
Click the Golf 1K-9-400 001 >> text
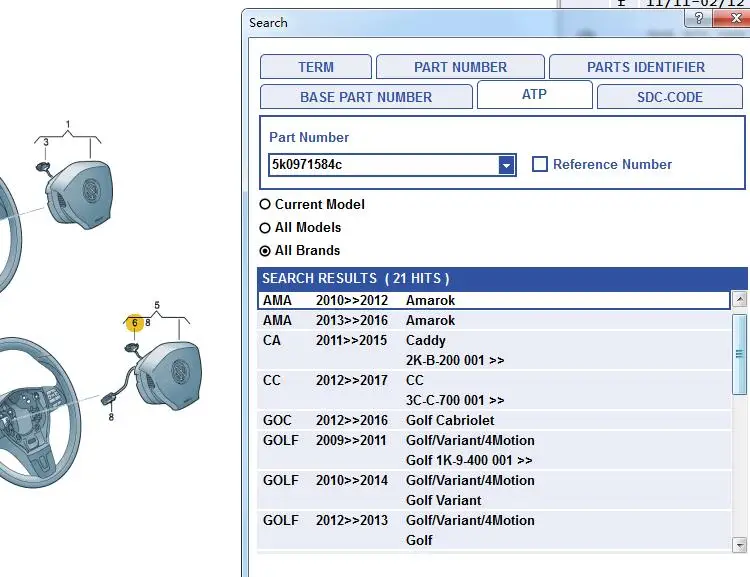click(x=469, y=460)
